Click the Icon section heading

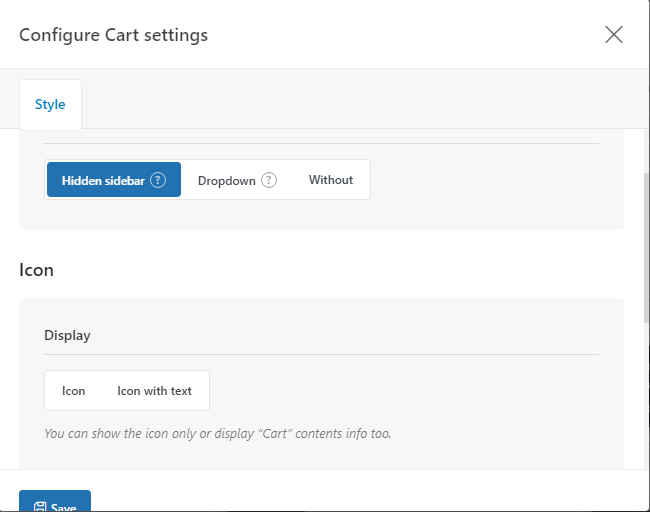[x=36, y=270]
